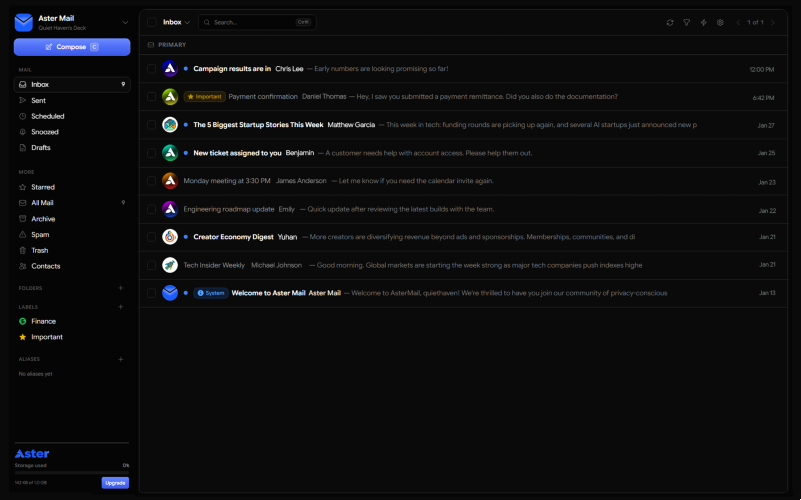Open the Sent folder
801x500 pixels.
72,101
